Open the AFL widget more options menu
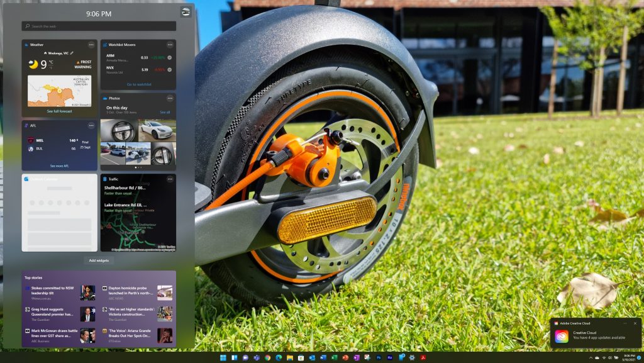Image resolution: width=644 pixels, height=363 pixels. [x=91, y=126]
